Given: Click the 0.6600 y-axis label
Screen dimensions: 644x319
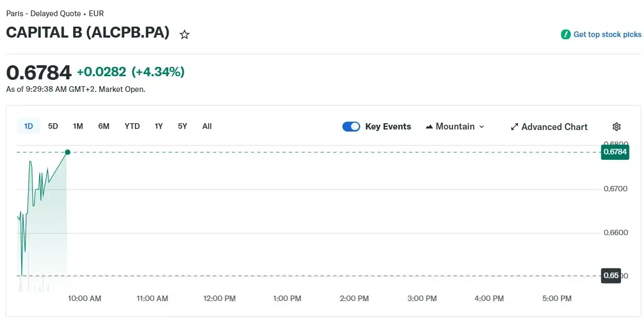Looking at the screenshot, I should pos(615,232).
